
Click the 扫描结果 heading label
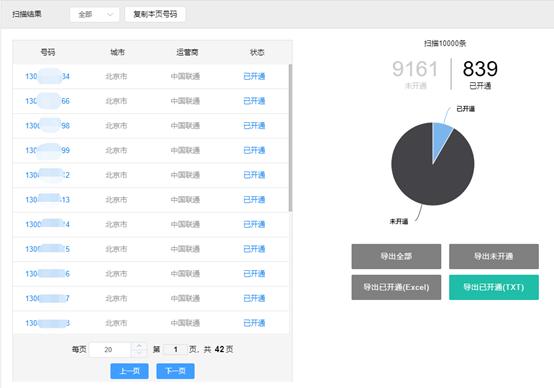[27, 14]
